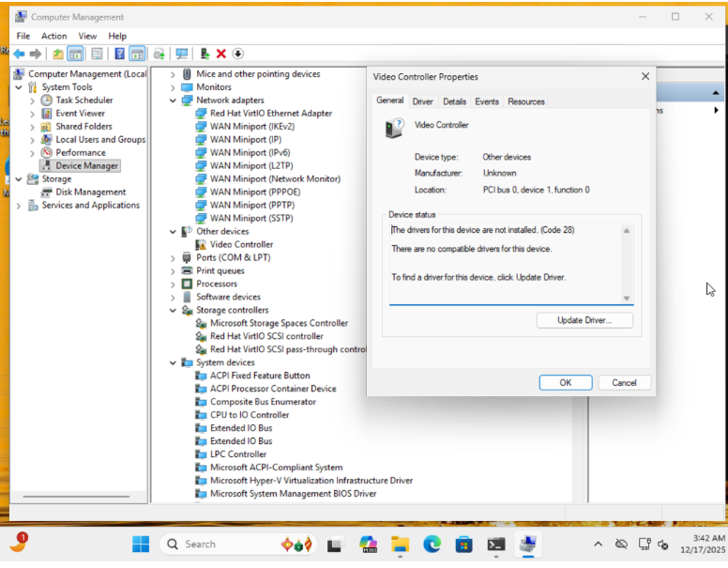Switch to the Details tab

pos(454,101)
